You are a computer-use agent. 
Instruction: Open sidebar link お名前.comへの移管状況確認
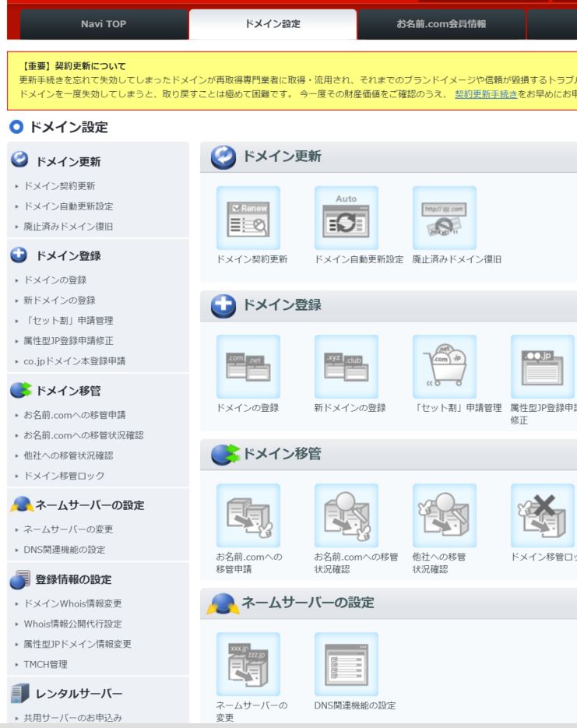(x=83, y=435)
